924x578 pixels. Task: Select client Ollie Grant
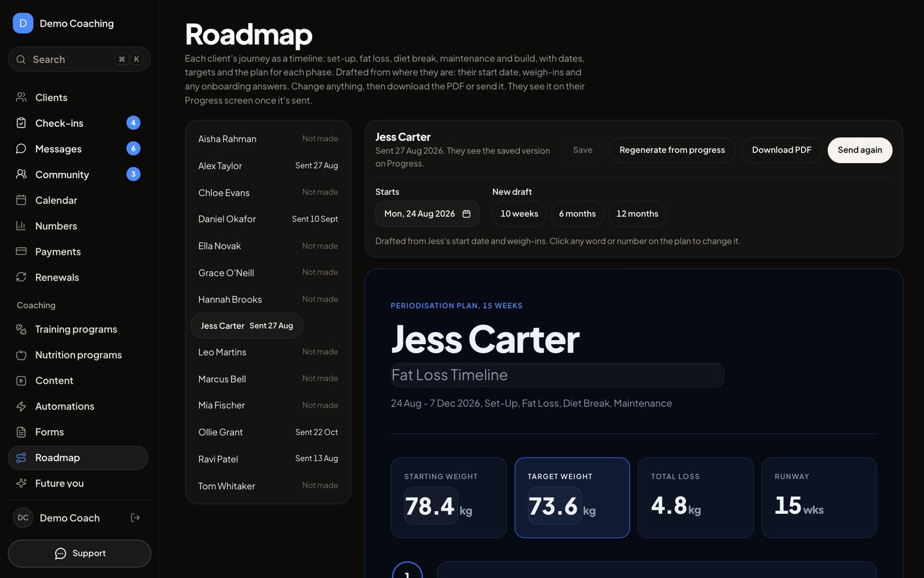pos(268,432)
